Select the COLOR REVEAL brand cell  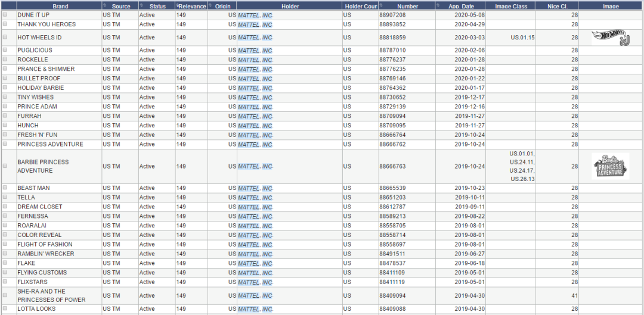click(59, 235)
